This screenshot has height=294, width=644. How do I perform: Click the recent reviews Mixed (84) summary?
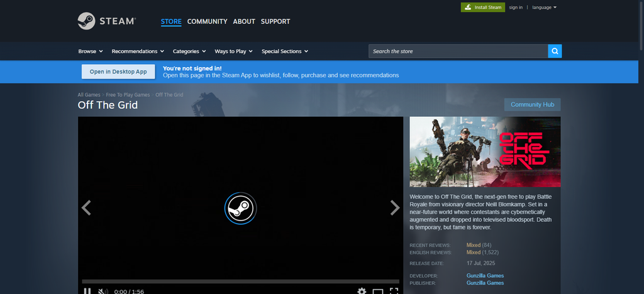(479, 245)
